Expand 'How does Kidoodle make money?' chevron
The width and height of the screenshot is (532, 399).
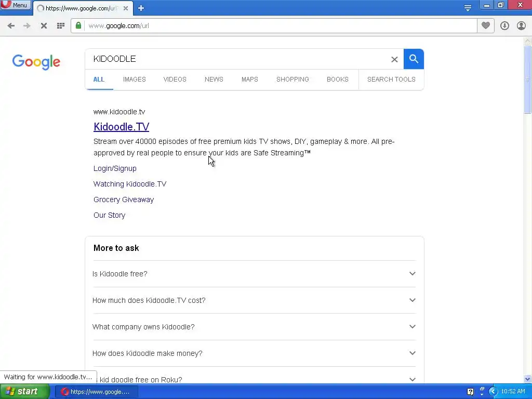[x=412, y=353]
